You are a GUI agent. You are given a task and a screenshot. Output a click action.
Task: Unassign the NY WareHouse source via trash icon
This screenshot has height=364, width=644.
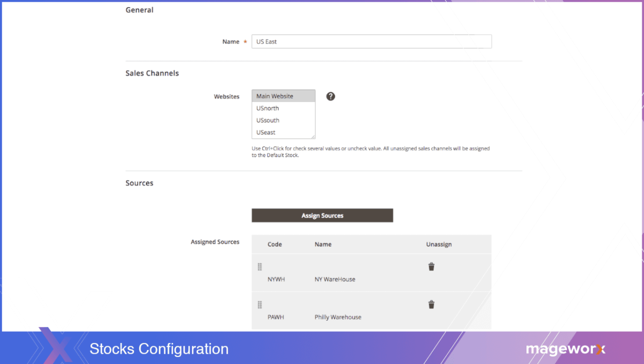[431, 266]
